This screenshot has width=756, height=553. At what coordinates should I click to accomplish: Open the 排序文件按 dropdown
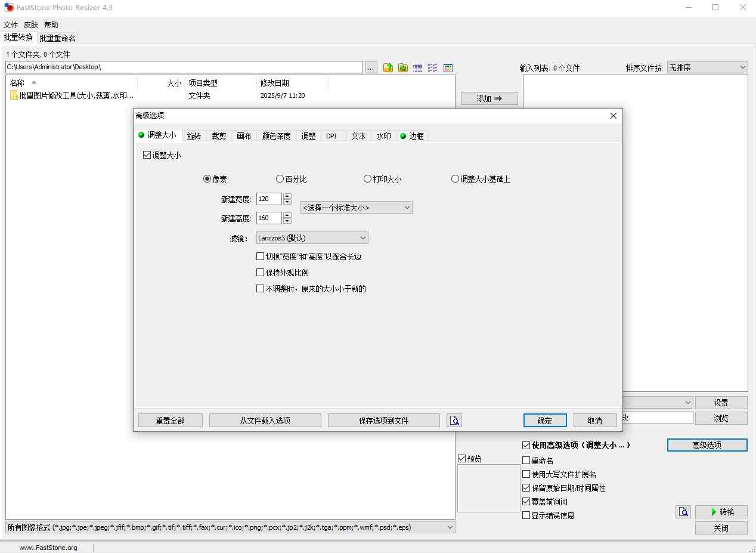[707, 68]
